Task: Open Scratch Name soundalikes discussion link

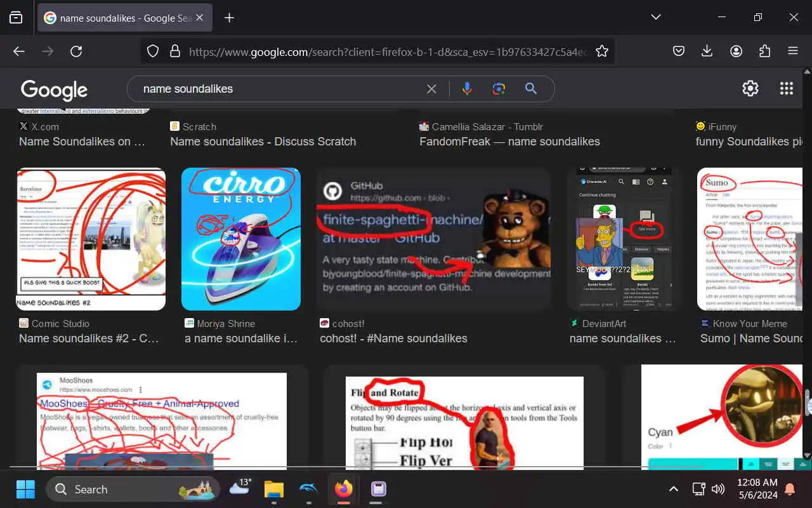Action: (263, 142)
